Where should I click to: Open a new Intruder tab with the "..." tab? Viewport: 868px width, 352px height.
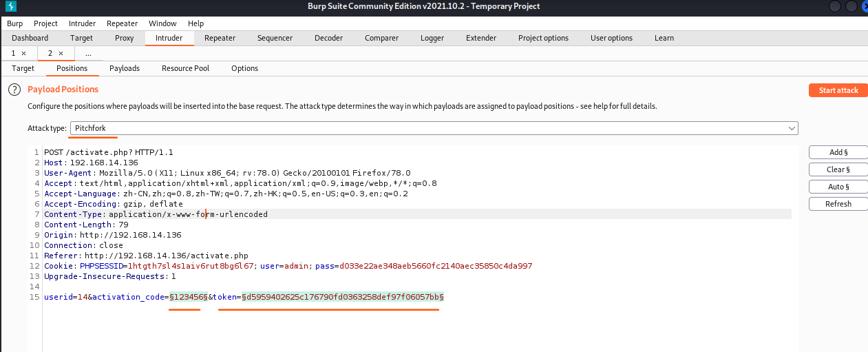point(88,53)
